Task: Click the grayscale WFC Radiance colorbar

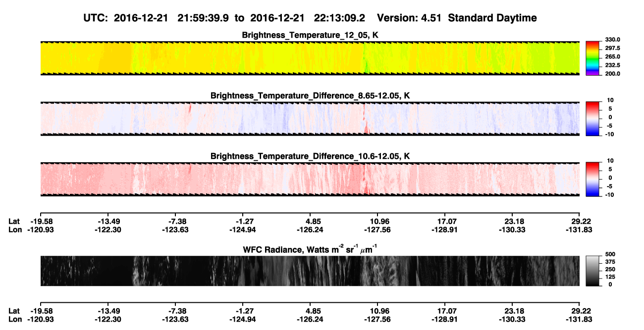Action: pyautogui.click(x=593, y=271)
